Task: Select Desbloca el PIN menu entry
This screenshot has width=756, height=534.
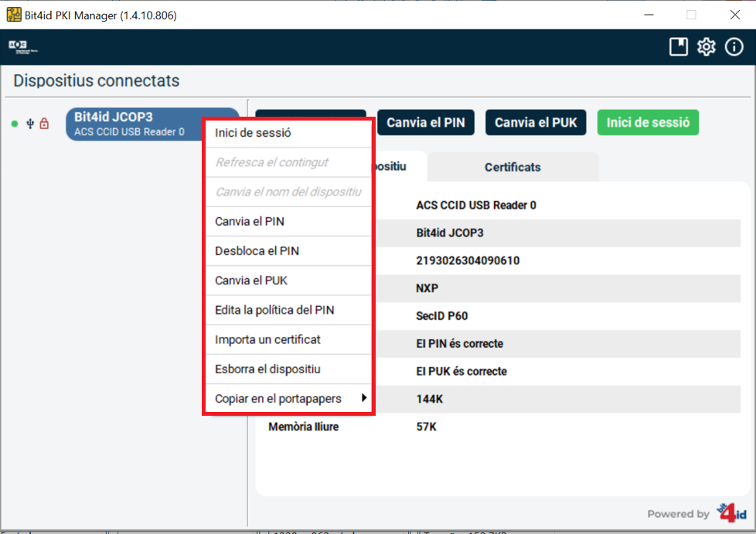Action: (x=288, y=251)
